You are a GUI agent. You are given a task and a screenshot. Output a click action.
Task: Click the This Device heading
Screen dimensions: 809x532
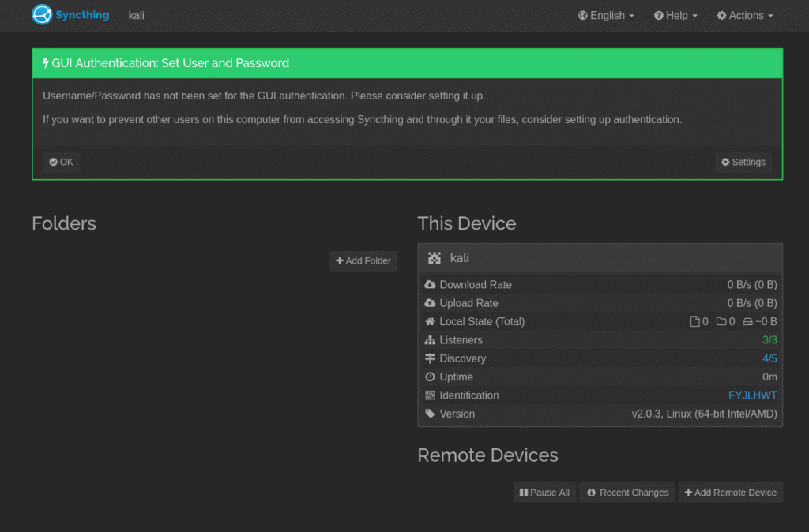coord(466,223)
